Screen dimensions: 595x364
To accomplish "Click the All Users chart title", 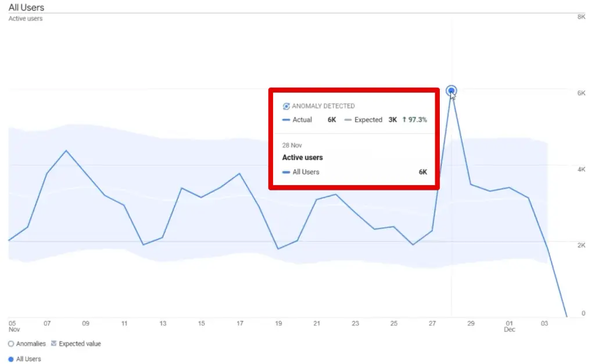I will pyautogui.click(x=26, y=8).
